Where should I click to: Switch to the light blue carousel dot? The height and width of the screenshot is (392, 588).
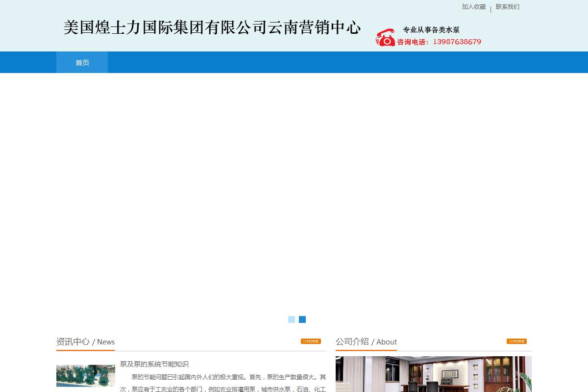point(292,319)
